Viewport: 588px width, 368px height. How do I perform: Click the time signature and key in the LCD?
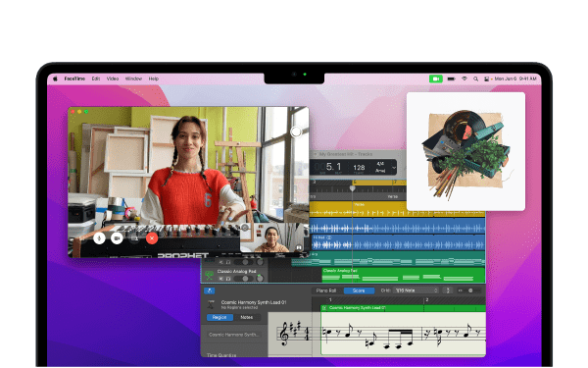pos(380,167)
